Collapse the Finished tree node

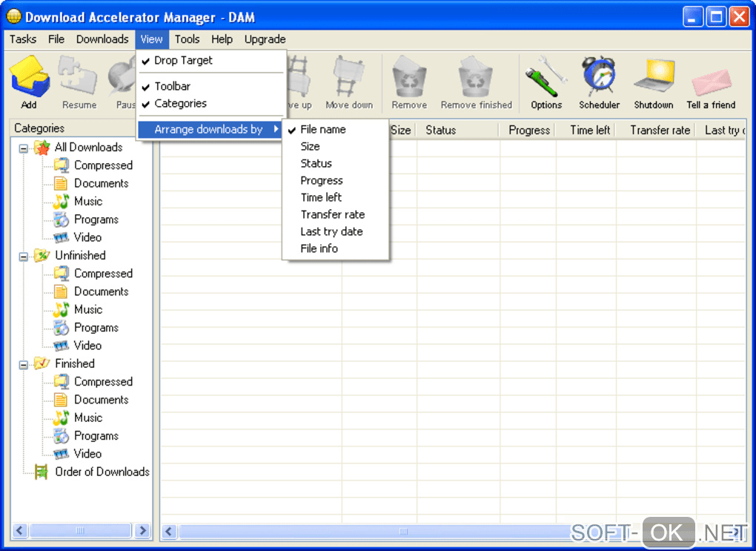coord(23,365)
